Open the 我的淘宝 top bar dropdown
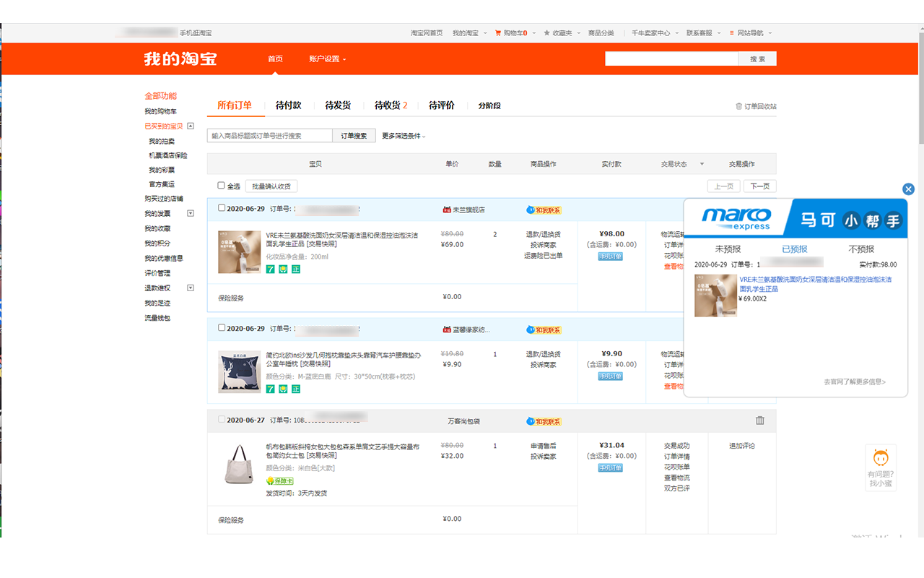 470,33
